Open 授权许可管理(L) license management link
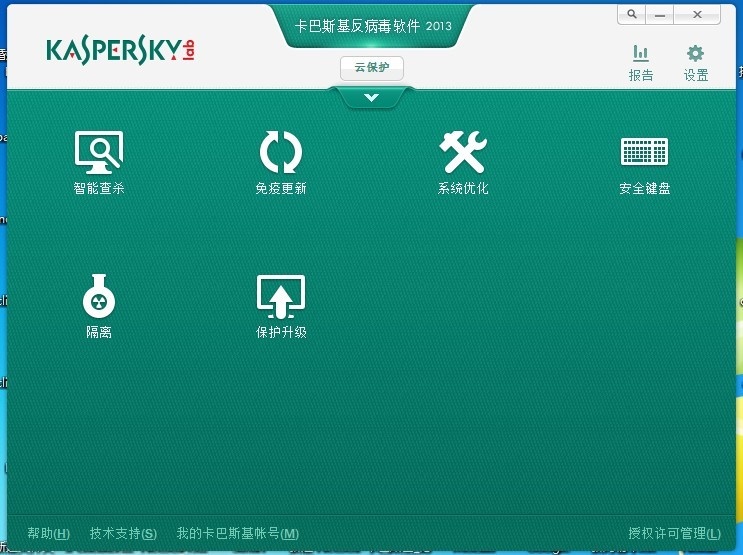The height and width of the screenshot is (555, 743). pos(674,534)
